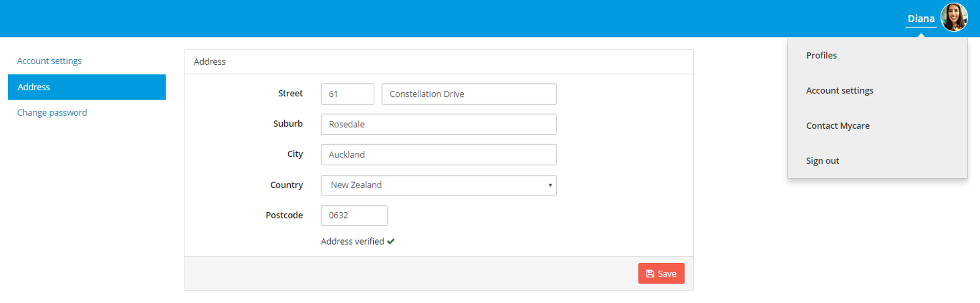Viewport: 980px width, 303px height.
Task: Click the Postcode field label
Action: click(x=284, y=215)
